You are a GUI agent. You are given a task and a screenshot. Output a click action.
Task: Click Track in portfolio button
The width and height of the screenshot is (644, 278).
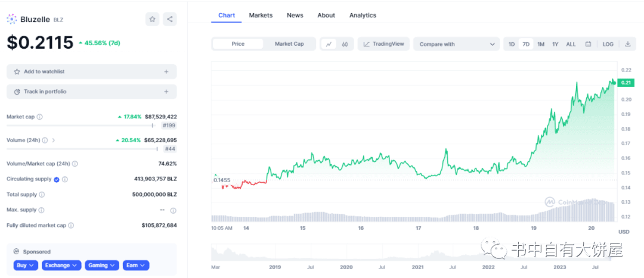tap(92, 92)
